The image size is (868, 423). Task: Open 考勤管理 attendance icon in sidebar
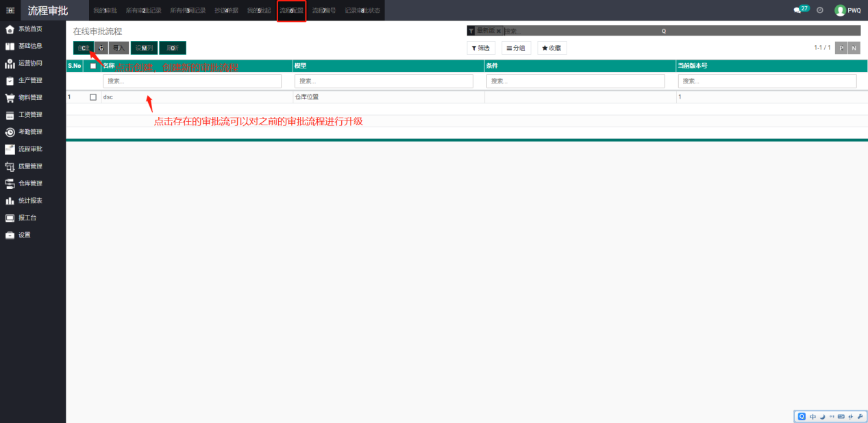[x=10, y=132]
